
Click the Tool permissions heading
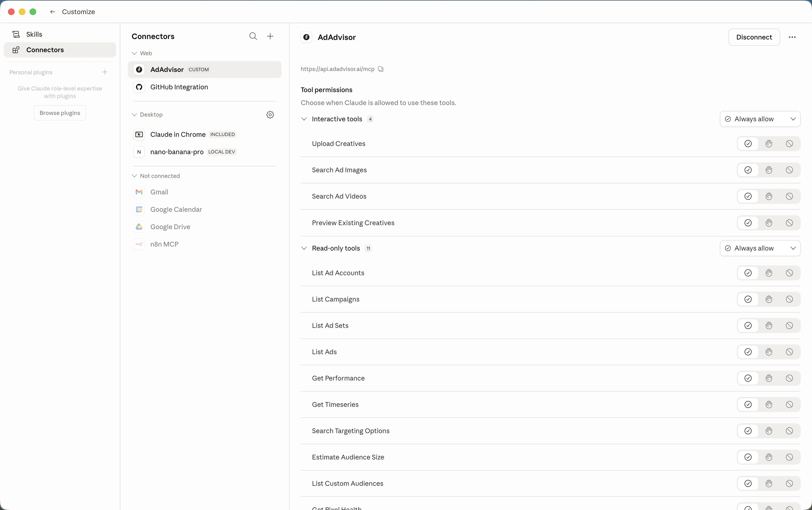point(326,90)
